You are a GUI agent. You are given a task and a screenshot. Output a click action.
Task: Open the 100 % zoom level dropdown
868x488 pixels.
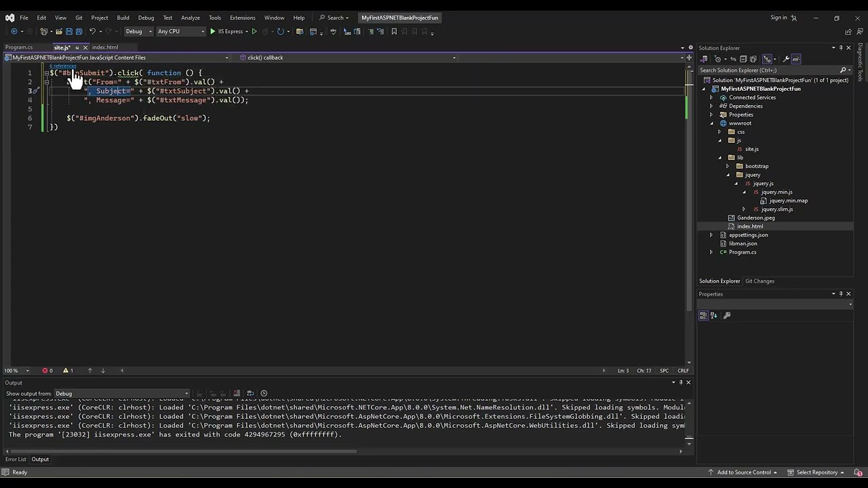(x=17, y=371)
